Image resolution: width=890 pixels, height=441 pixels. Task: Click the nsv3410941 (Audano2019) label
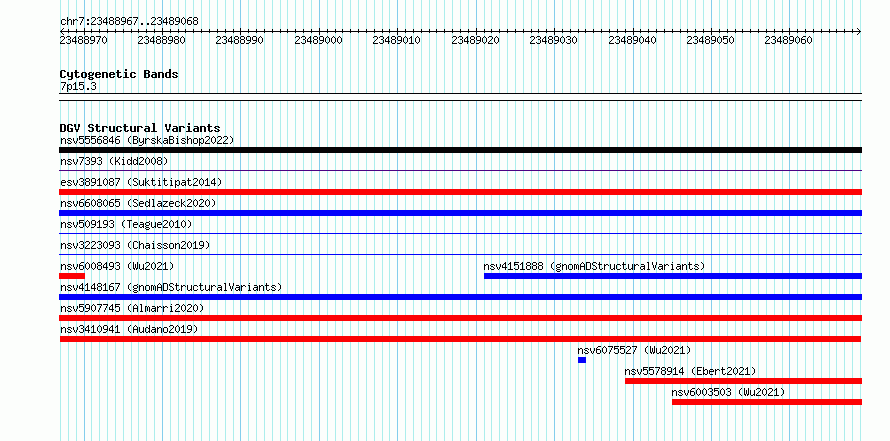click(129, 329)
